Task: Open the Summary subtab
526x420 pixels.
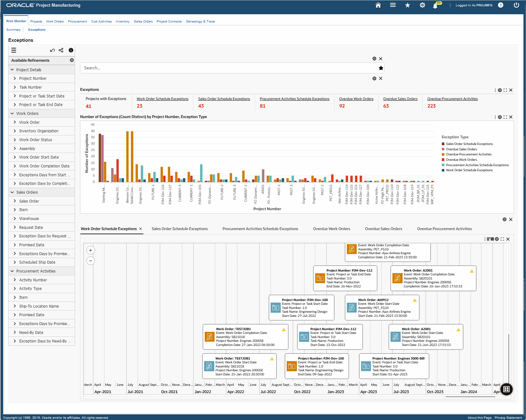Action: 14,30
